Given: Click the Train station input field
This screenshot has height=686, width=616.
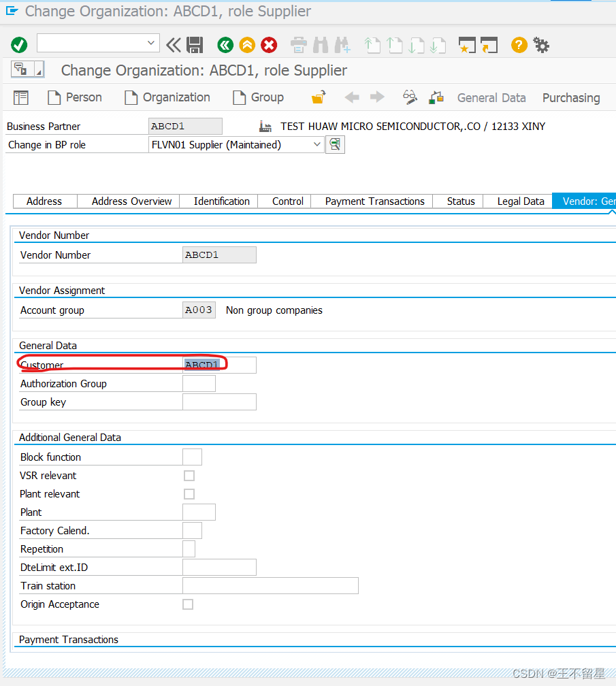Looking at the screenshot, I should point(270,585).
